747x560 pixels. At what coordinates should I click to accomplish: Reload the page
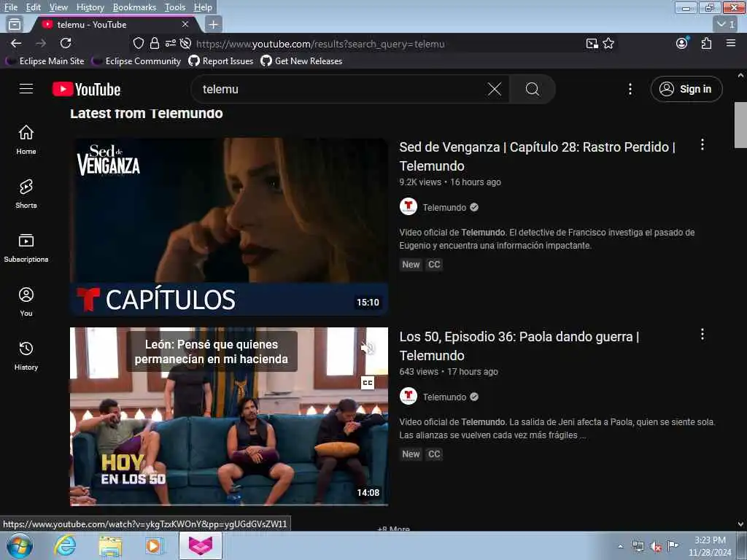click(66, 43)
